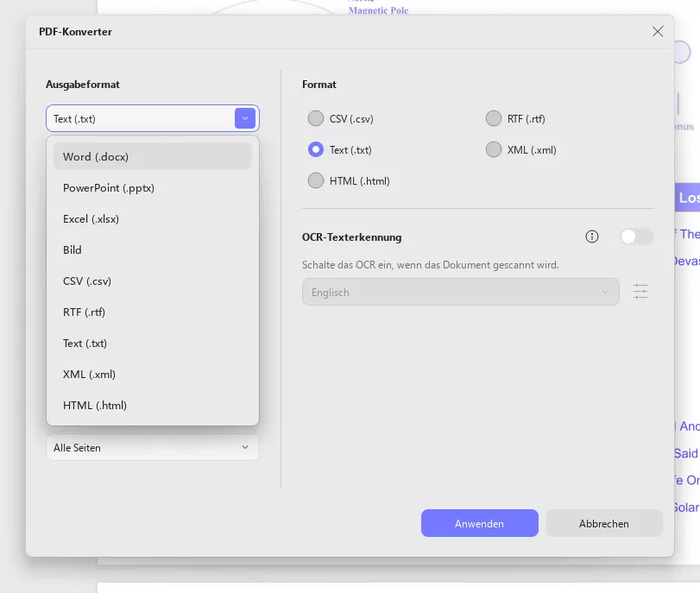Choose the XML (.xml) format radio

[x=494, y=150]
